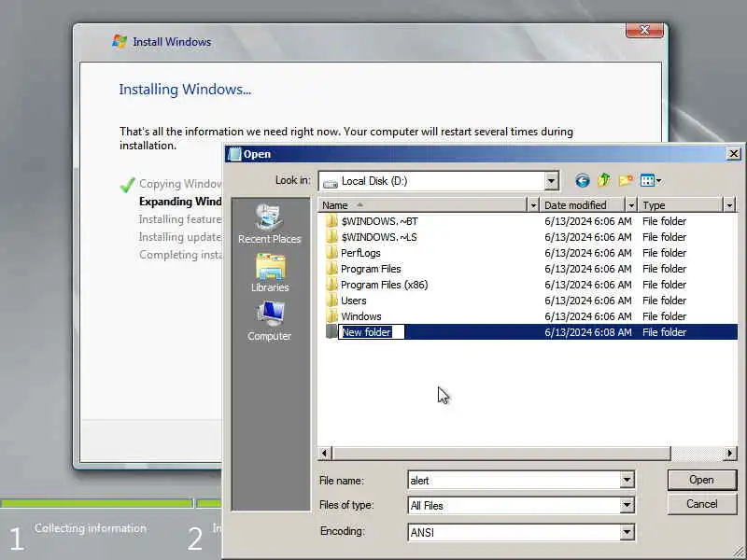Click the Program Files folder name

click(x=371, y=269)
